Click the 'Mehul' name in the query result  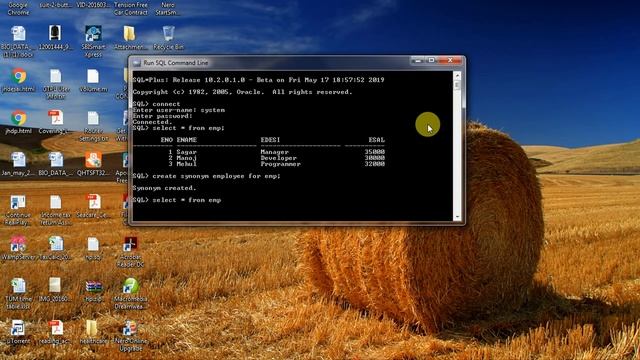tap(187, 164)
